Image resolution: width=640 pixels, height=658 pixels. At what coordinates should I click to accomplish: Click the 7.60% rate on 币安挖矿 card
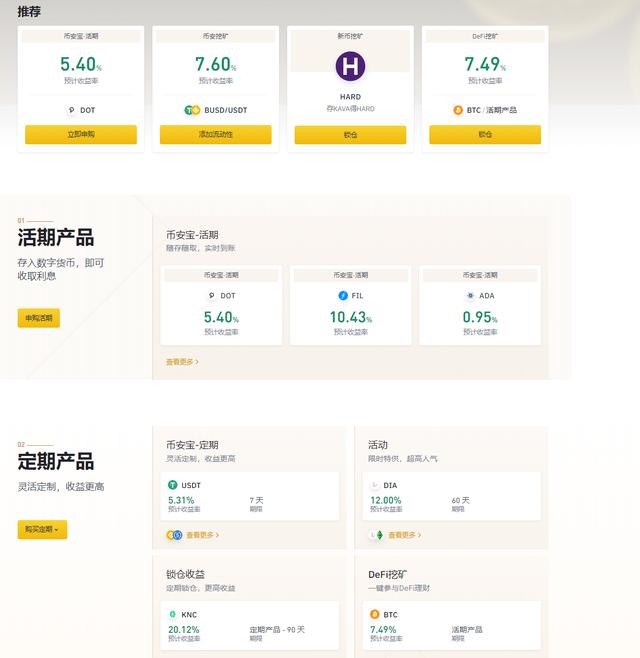tap(216, 64)
